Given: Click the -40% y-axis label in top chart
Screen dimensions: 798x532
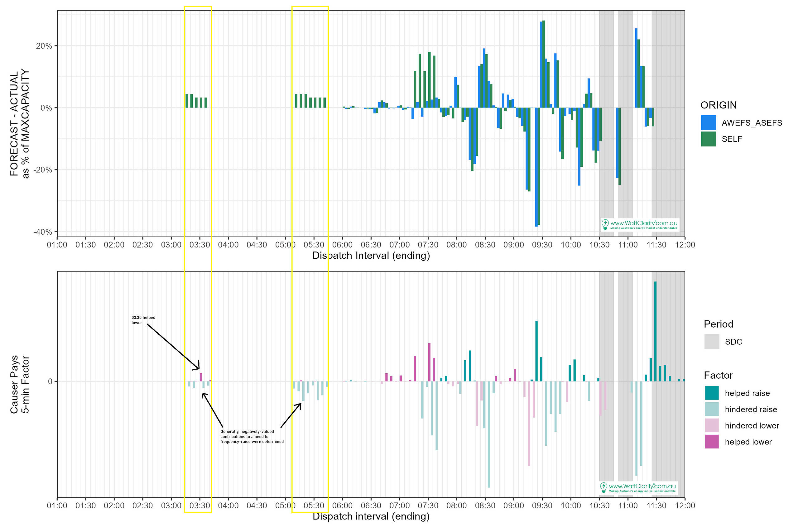Looking at the screenshot, I should (x=43, y=232).
